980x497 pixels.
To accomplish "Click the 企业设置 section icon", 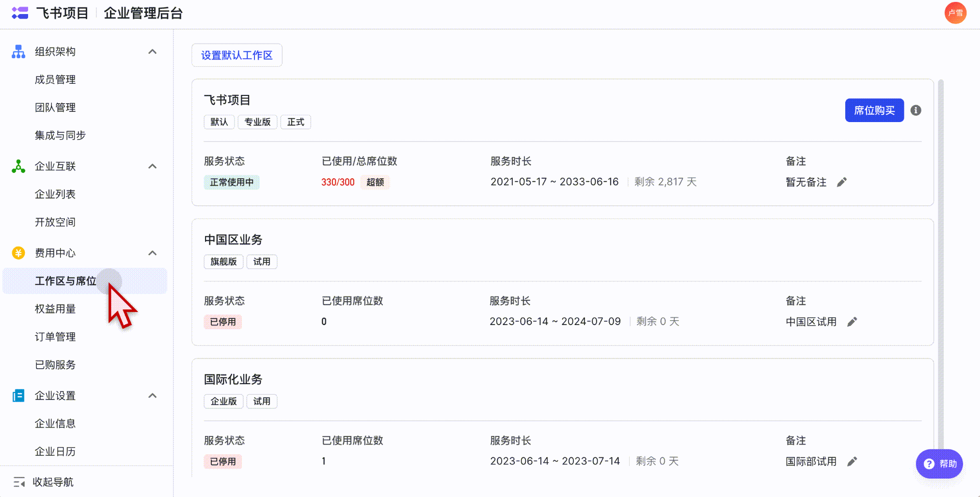I will click(18, 396).
